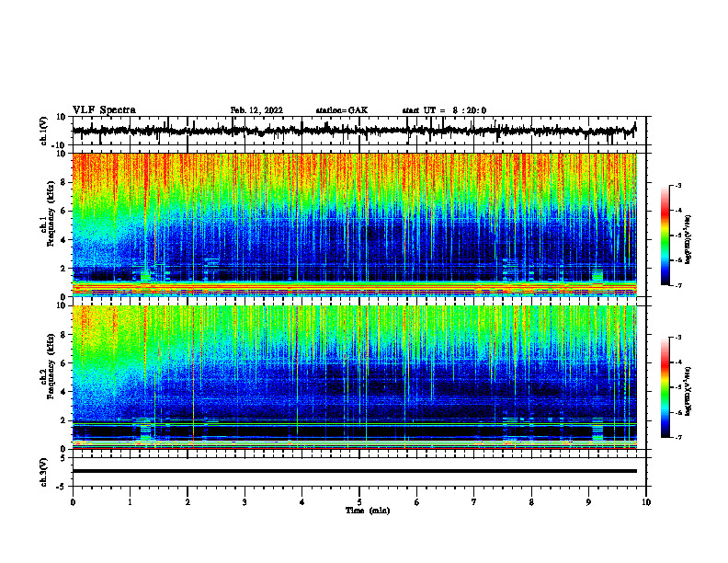Click the "5" tick on ch.3(V) axis
The width and height of the screenshot is (728, 563).
click(x=64, y=458)
